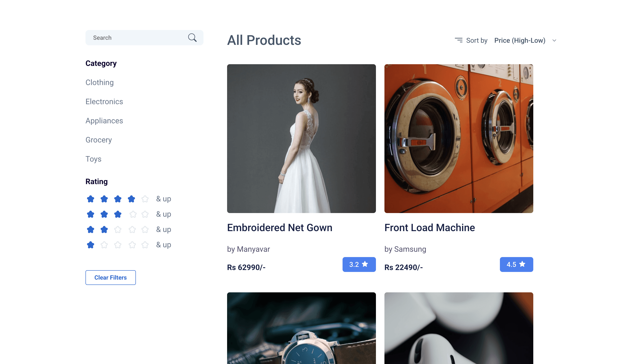Filter by 1 star & up
The image size is (643, 364).
164,245
